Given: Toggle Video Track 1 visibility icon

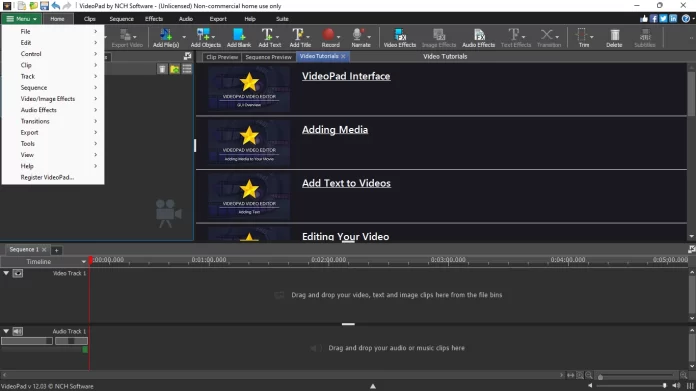Looking at the screenshot, I should point(18,273).
